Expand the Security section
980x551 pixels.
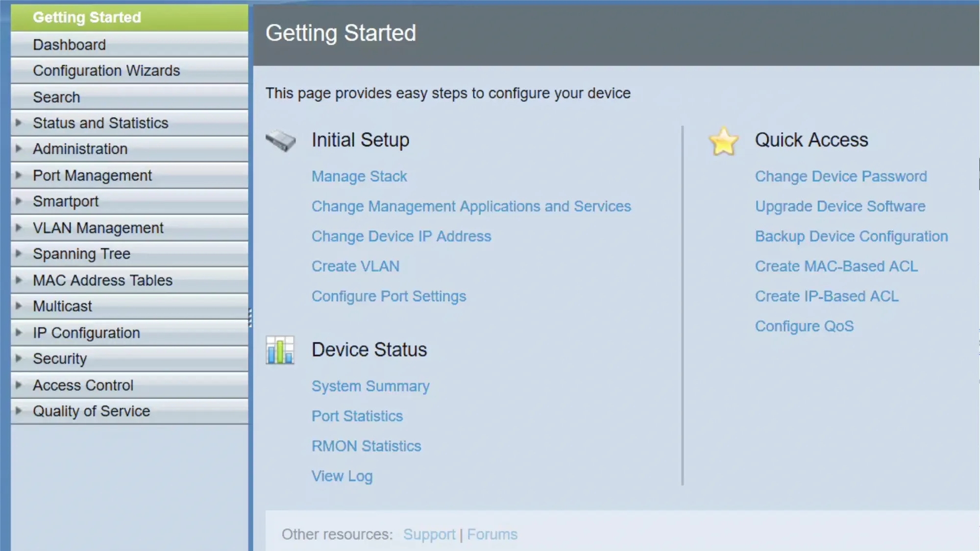point(60,358)
